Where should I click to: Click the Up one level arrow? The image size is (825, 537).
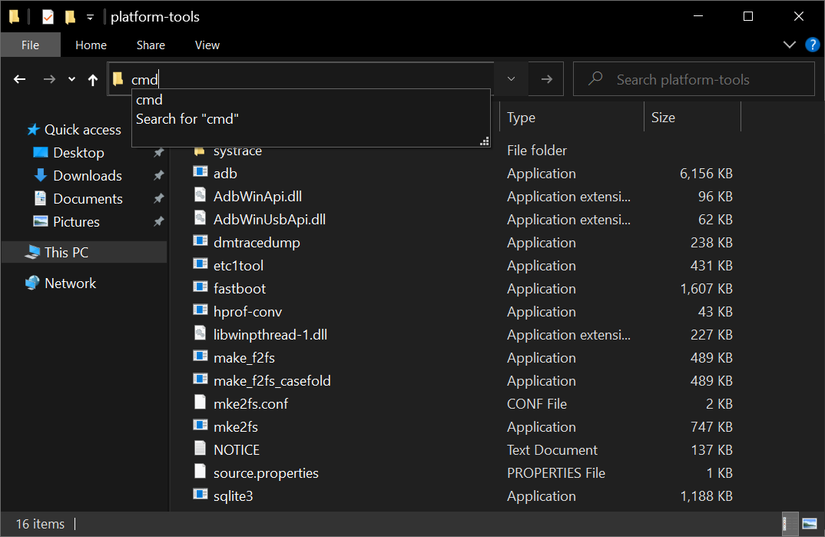point(93,80)
